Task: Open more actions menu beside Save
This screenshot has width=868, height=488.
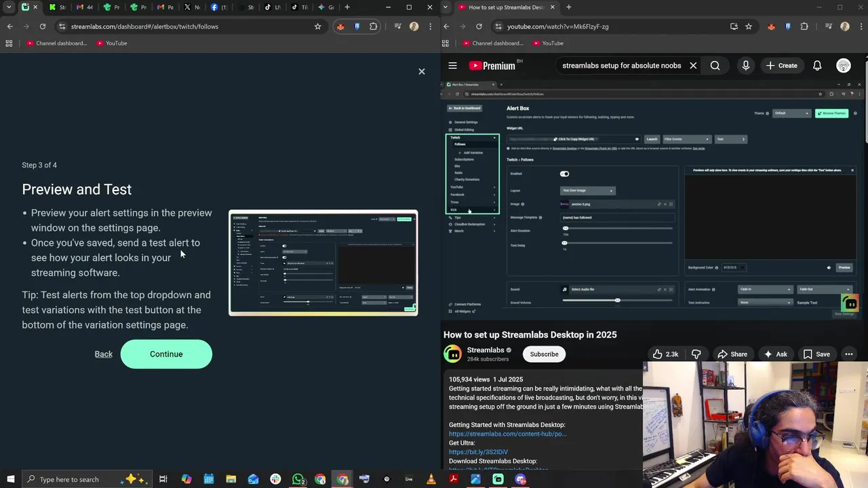Action: click(848, 354)
